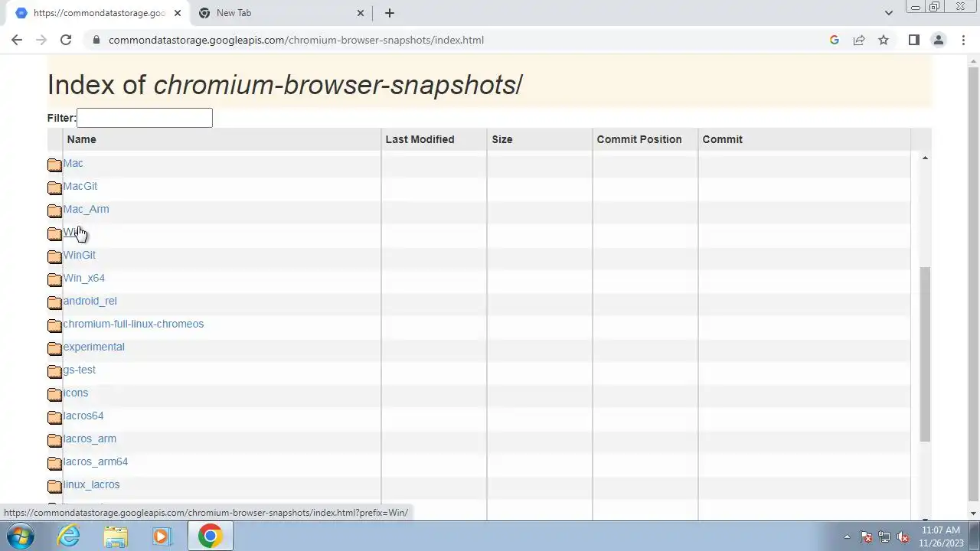
Task: Open Chrome's three-dot menu
Action: 963,40
